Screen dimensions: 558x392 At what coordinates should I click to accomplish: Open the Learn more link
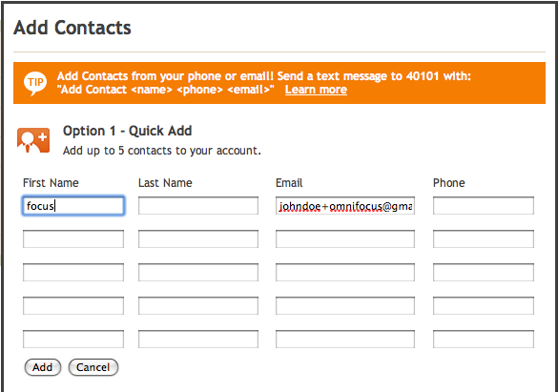point(316,90)
